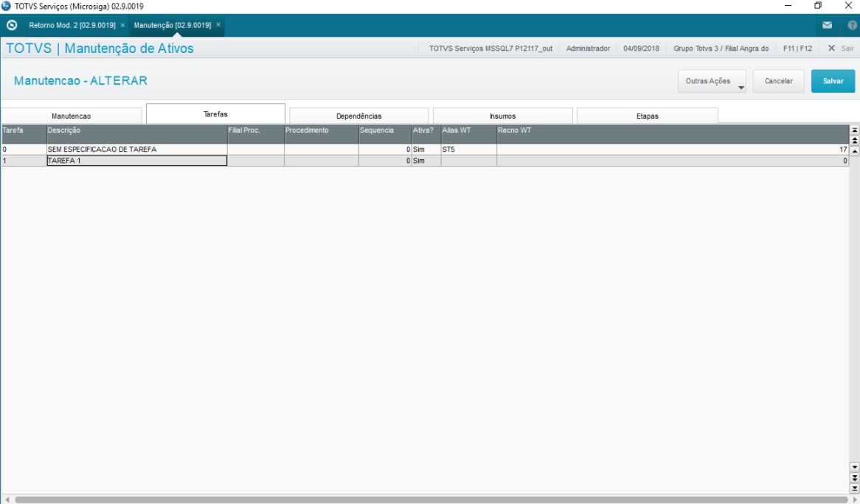This screenshot has width=860, height=504.
Task: Click Tarefa number 1 cell
Action: (x=24, y=161)
